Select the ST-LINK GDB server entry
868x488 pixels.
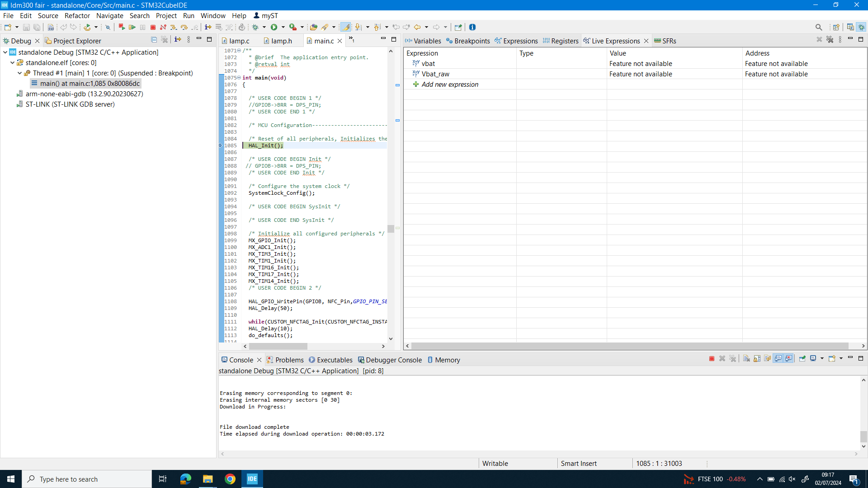tap(70, 104)
